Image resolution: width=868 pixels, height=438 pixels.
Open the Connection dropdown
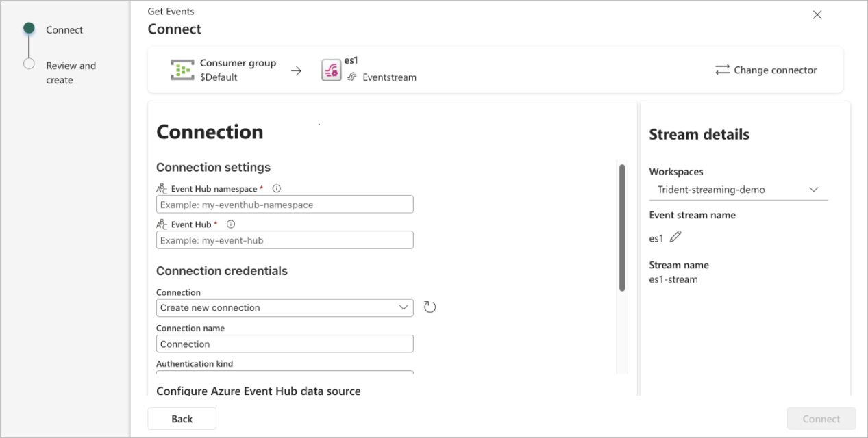[285, 308]
